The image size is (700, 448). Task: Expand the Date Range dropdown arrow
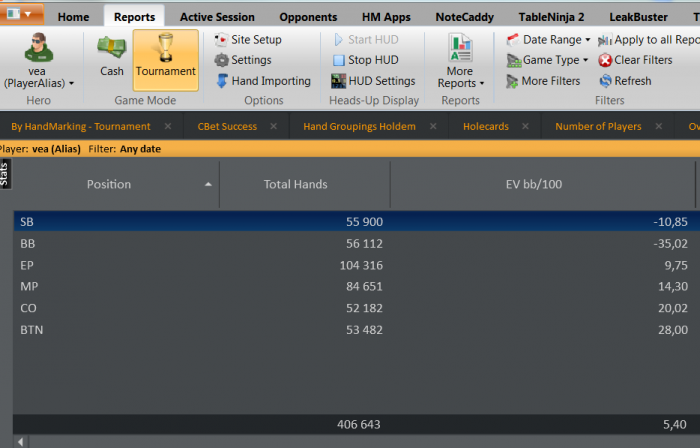[588, 40]
